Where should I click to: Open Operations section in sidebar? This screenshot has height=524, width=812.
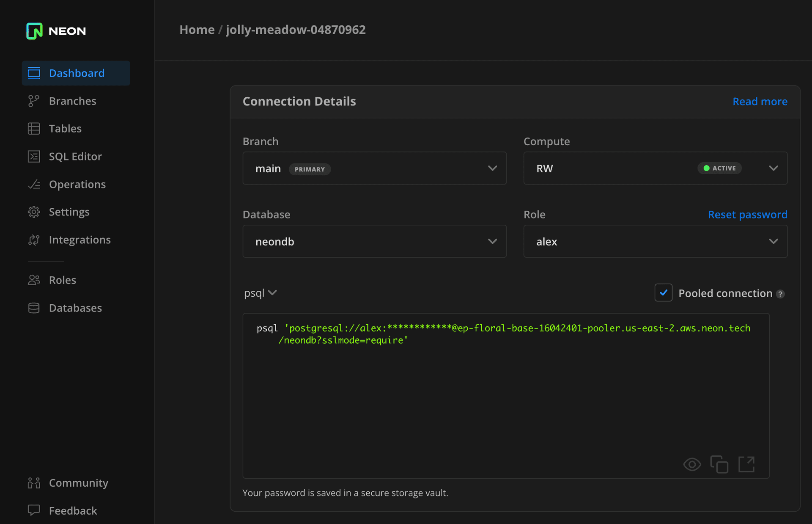coord(77,184)
